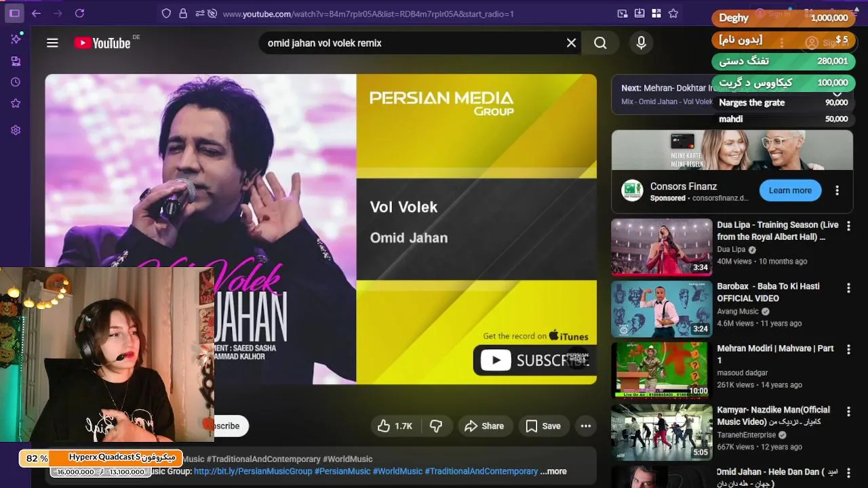Click the Consors Finanz advertiser name
Screen dimensions: 868x488
[x=684, y=186]
